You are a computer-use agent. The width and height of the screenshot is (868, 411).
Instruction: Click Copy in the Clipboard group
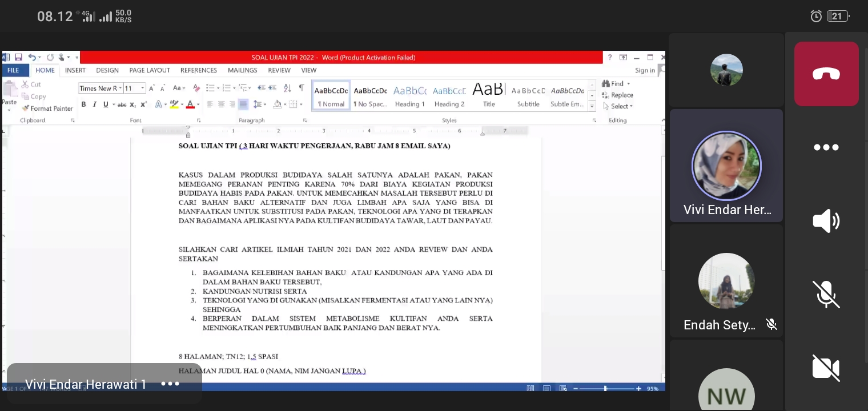pyautogui.click(x=34, y=96)
